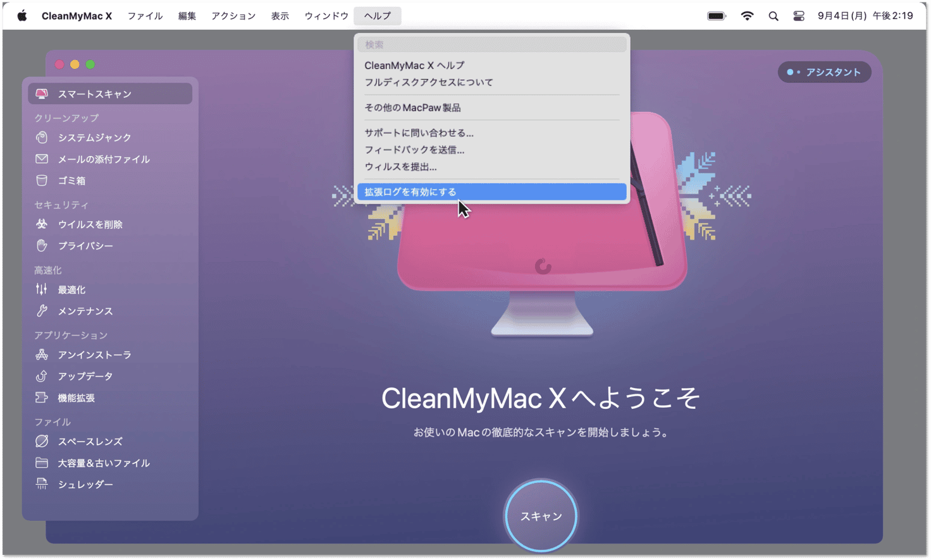This screenshot has width=931, height=560.
Task: Click the sliders icon for 最適化
Action: tap(42, 289)
